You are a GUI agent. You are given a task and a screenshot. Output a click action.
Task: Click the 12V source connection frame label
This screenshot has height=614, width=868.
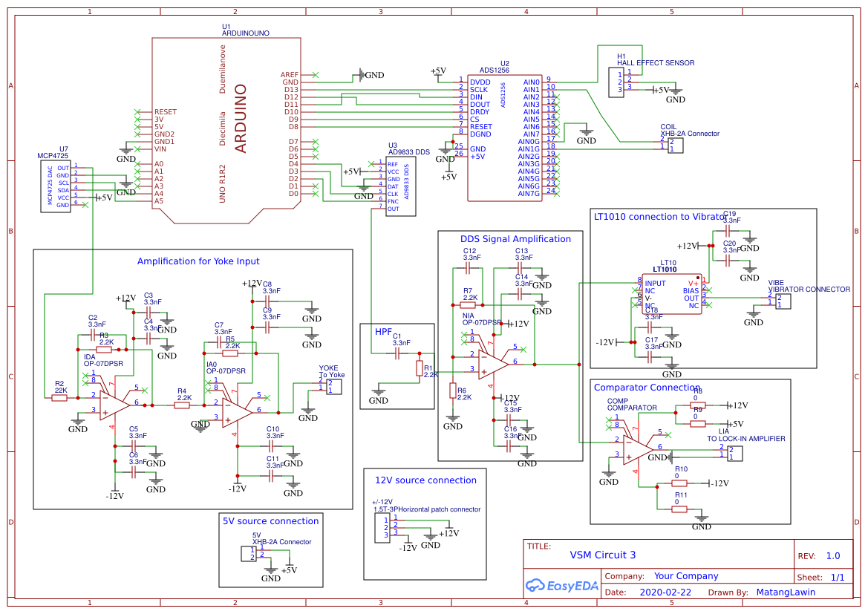425,480
